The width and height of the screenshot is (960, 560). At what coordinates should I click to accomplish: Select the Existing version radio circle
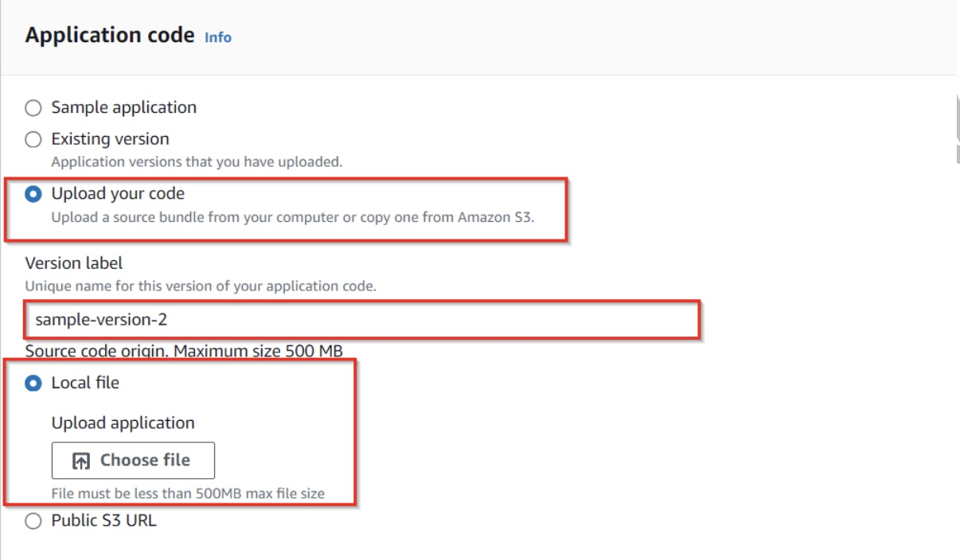point(33,140)
